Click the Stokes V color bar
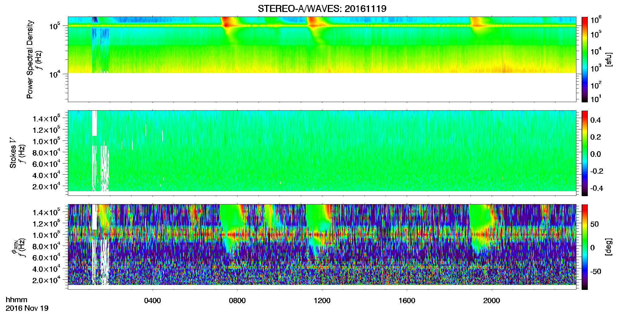The image size is (644, 332). (x=585, y=153)
